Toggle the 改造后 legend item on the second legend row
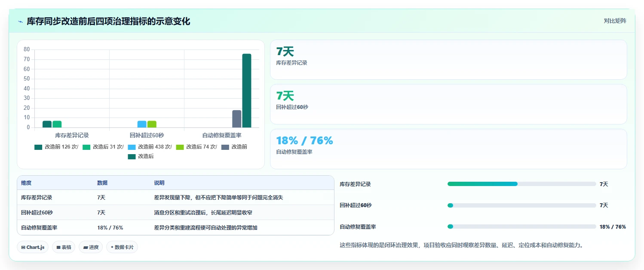 click(x=141, y=156)
